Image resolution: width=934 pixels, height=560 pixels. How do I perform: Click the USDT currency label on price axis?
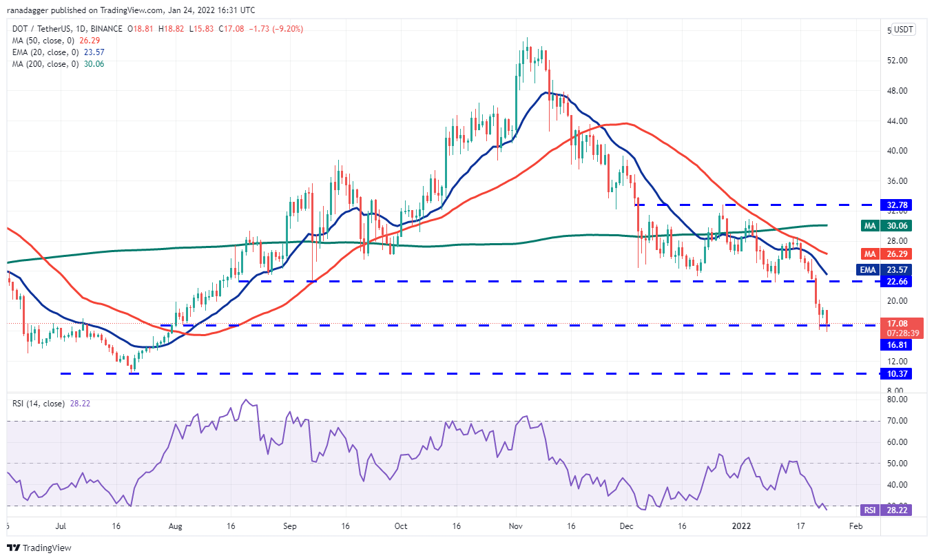point(902,30)
